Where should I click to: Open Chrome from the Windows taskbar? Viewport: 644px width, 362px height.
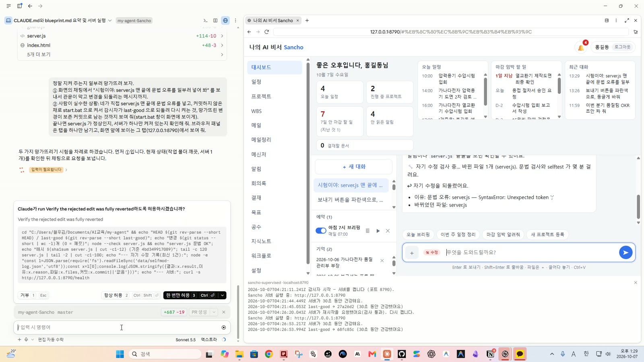269,354
